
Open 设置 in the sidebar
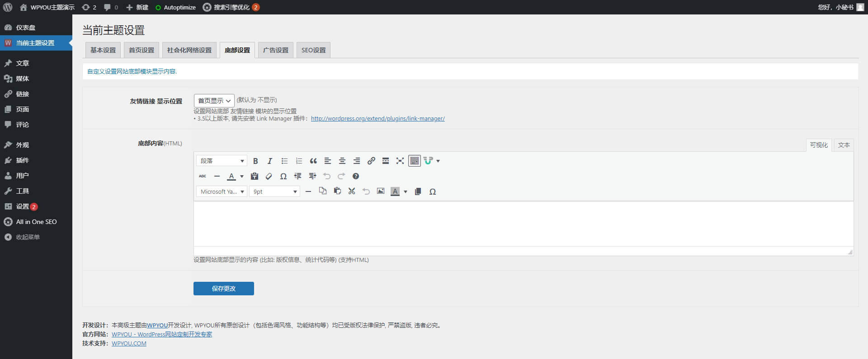point(36,206)
